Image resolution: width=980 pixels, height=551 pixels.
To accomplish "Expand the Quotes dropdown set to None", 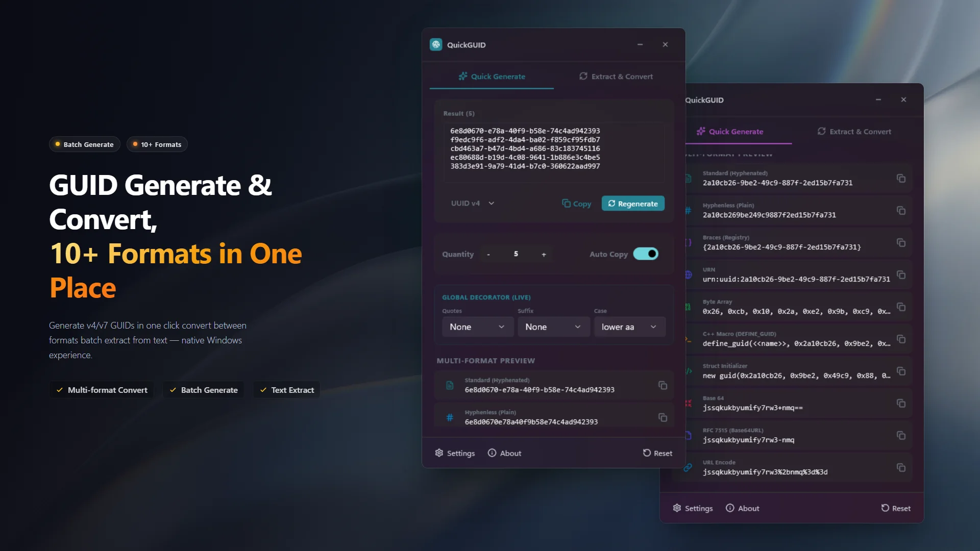I will [x=477, y=327].
